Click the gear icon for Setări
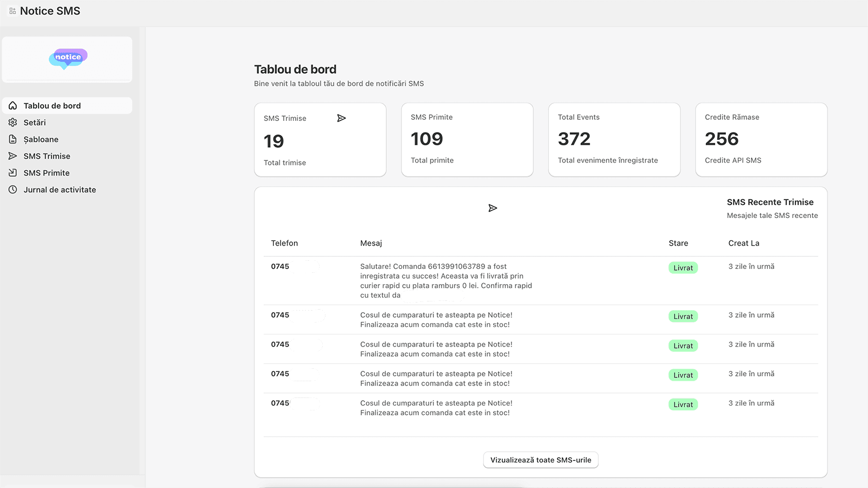868x488 pixels. [13, 123]
